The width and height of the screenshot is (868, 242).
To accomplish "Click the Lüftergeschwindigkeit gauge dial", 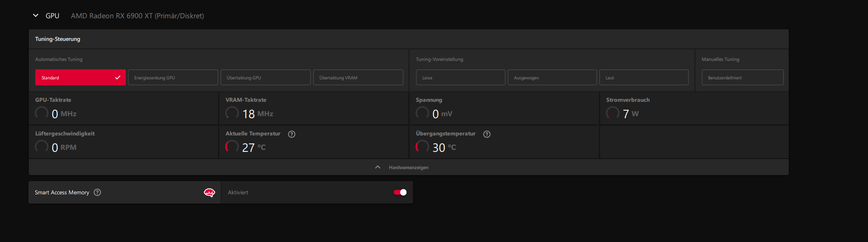I will point(42,147).
